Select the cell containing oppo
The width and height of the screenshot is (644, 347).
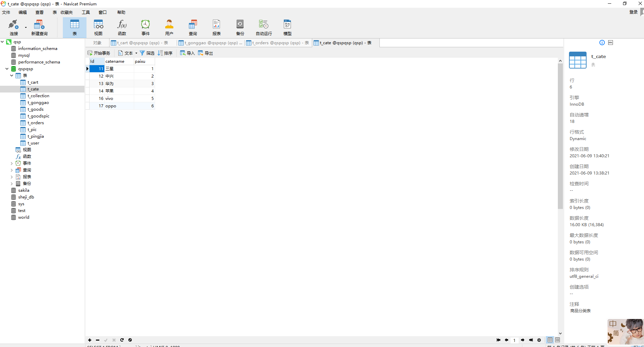pyautogui.click(x=119, y=106)
